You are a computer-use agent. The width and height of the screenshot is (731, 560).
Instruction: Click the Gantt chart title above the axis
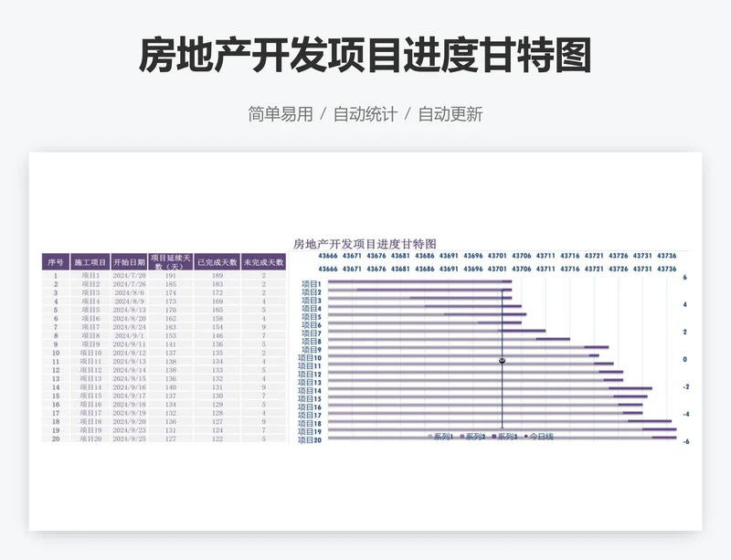click(365, 244)
